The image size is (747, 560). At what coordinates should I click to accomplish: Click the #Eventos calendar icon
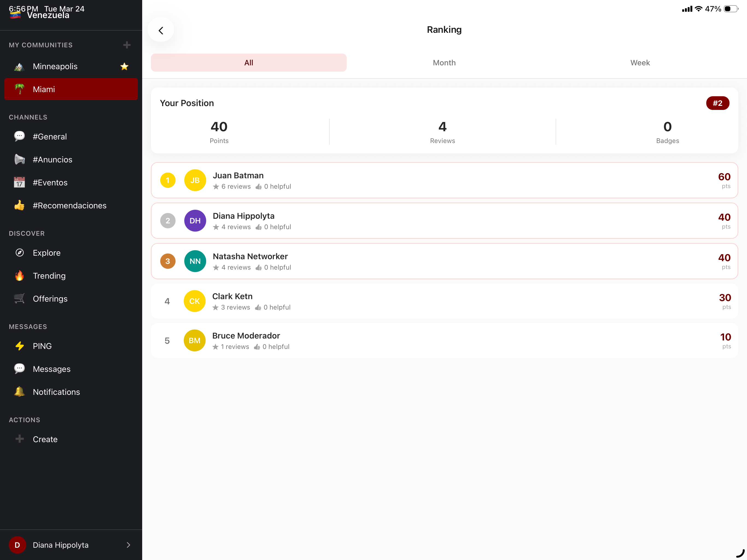[19, 182]
